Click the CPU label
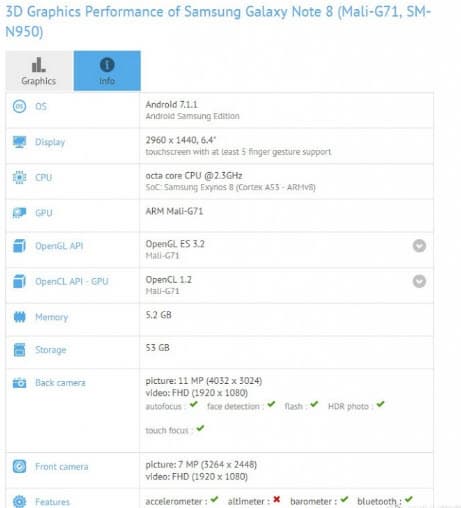 coord(44,177)
